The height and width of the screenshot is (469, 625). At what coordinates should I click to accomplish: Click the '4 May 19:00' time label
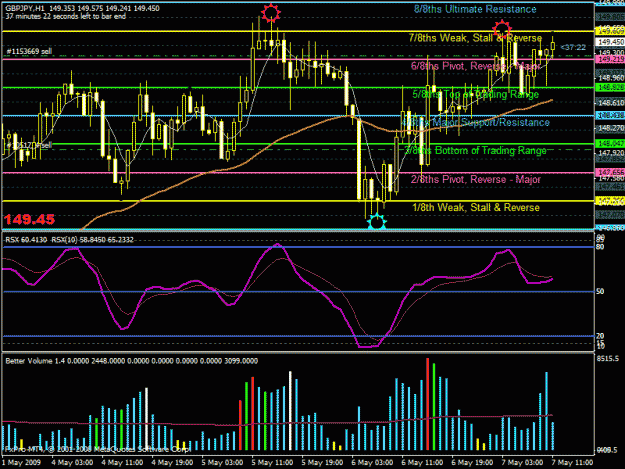click(173, 463)
